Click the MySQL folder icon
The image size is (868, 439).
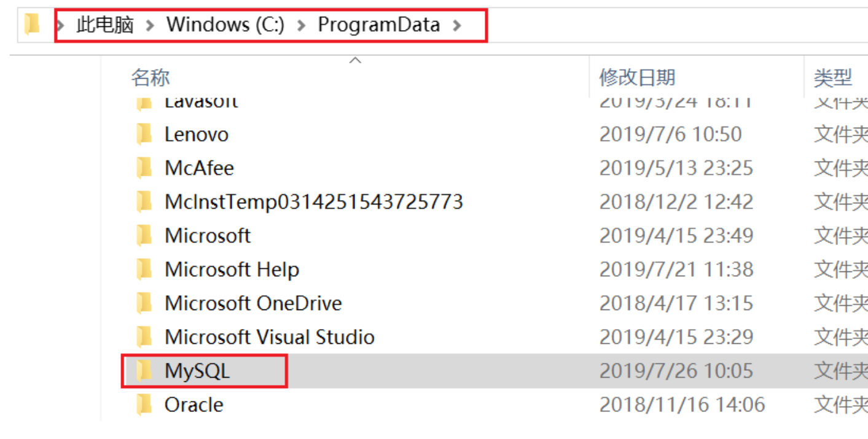pyautogui.click(x=144, y=370)
